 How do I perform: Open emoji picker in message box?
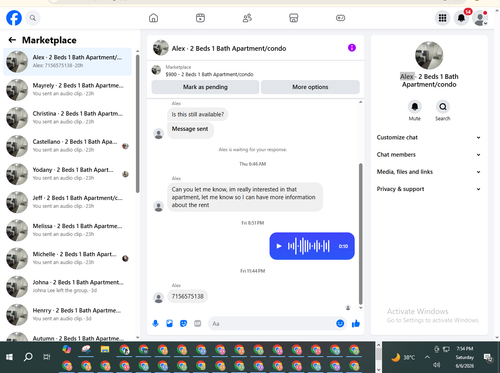coord(340,323)
